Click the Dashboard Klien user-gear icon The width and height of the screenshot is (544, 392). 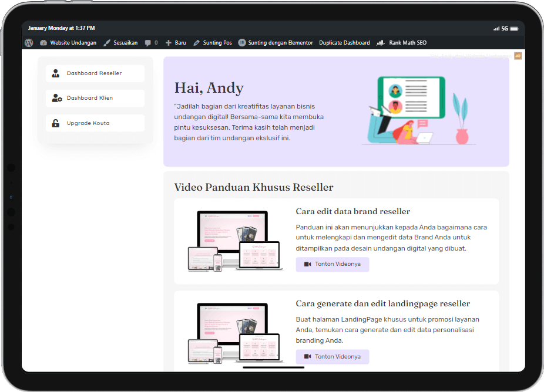pyautogui.click(x=57, y=98)
